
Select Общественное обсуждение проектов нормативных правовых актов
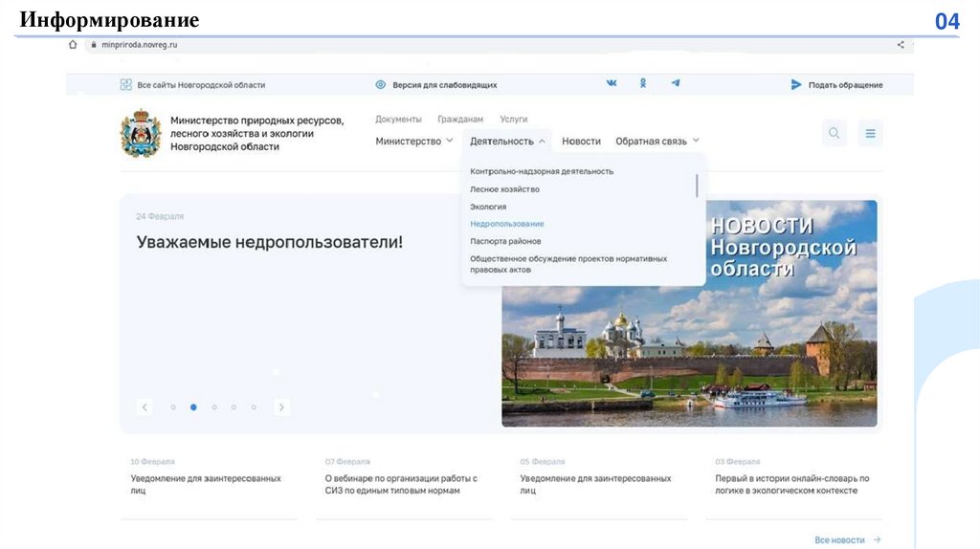click(x=568, y=264)
